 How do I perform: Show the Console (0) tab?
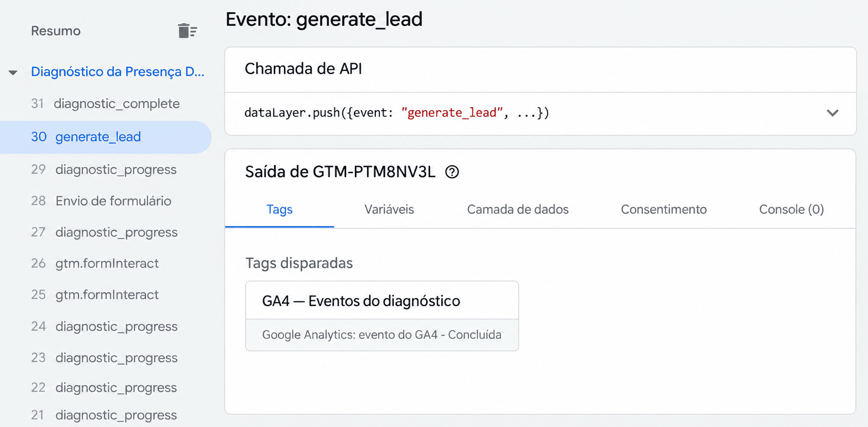791,209
